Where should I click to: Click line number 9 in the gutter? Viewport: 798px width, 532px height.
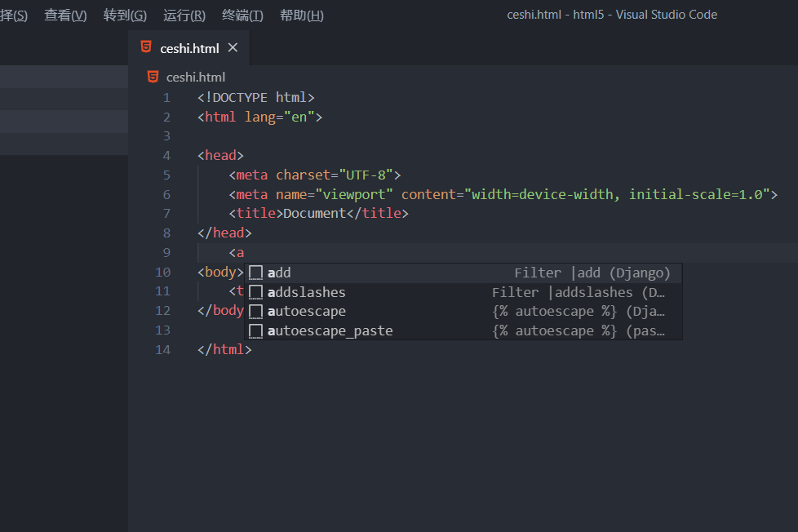tap(166, 252)
